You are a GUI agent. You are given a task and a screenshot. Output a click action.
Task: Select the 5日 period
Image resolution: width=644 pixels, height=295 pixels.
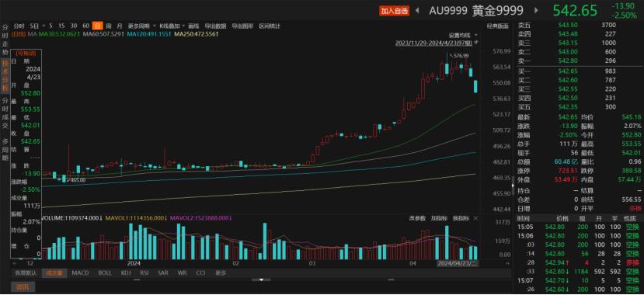point(34,26)
